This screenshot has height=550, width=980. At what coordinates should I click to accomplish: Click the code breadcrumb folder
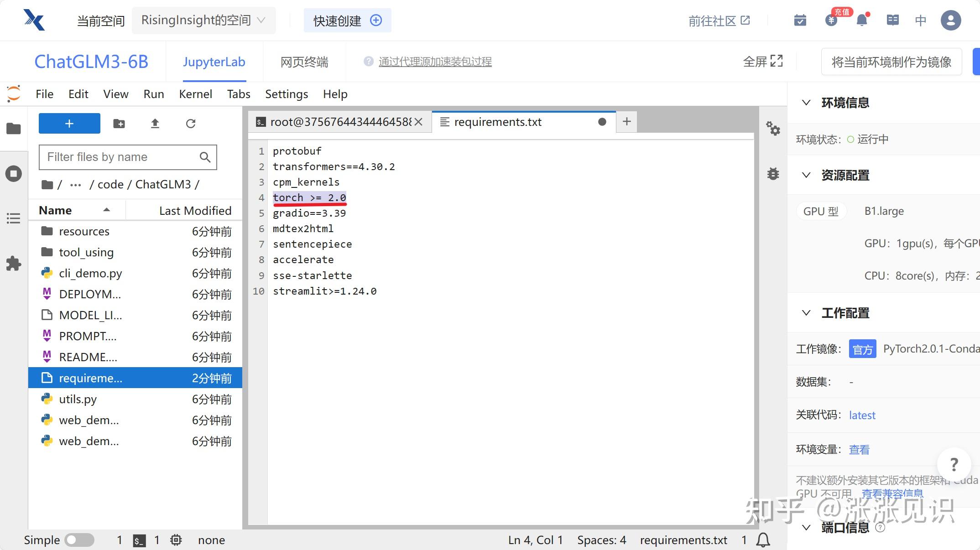pos(110,185)
